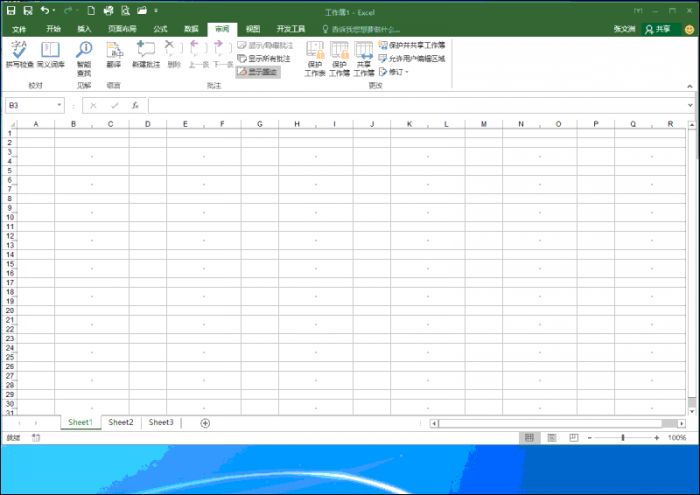
Task: Click the fx Insert Function icon
Action: pyautogui.click(x=135, y=105)
